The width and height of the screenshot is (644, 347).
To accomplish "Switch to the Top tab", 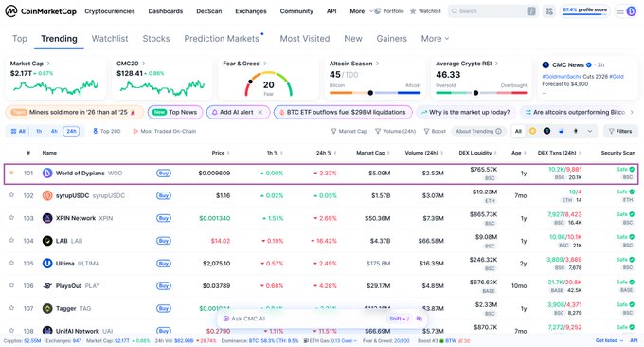I will coord(19,39).
